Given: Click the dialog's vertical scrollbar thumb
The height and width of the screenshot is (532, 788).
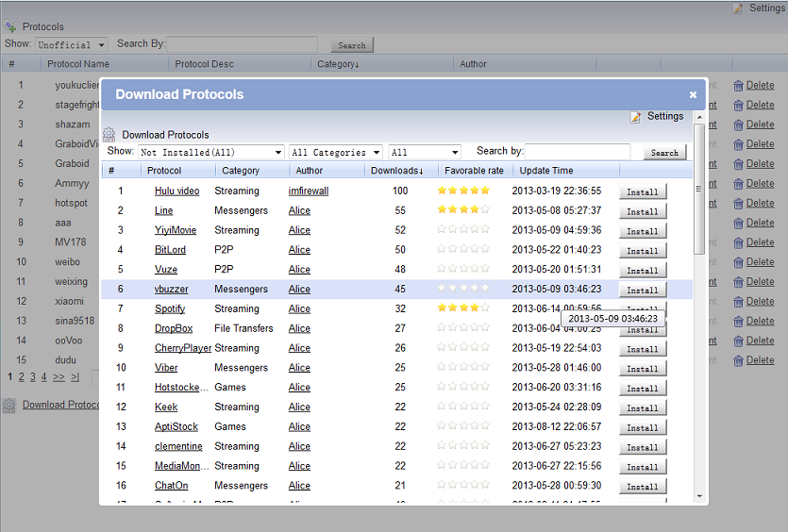Looking at the screenshot, I should (x=698, y=190).
